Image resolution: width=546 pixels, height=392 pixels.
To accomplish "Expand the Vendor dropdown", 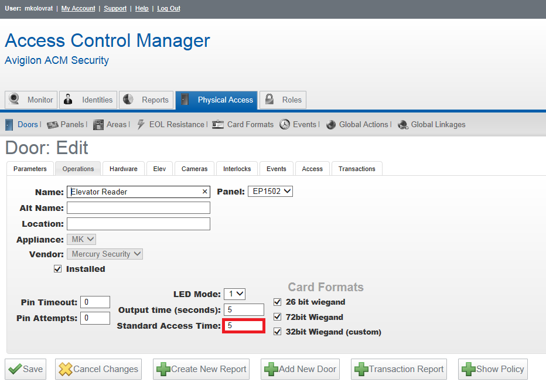I will (x=104, y=254).
